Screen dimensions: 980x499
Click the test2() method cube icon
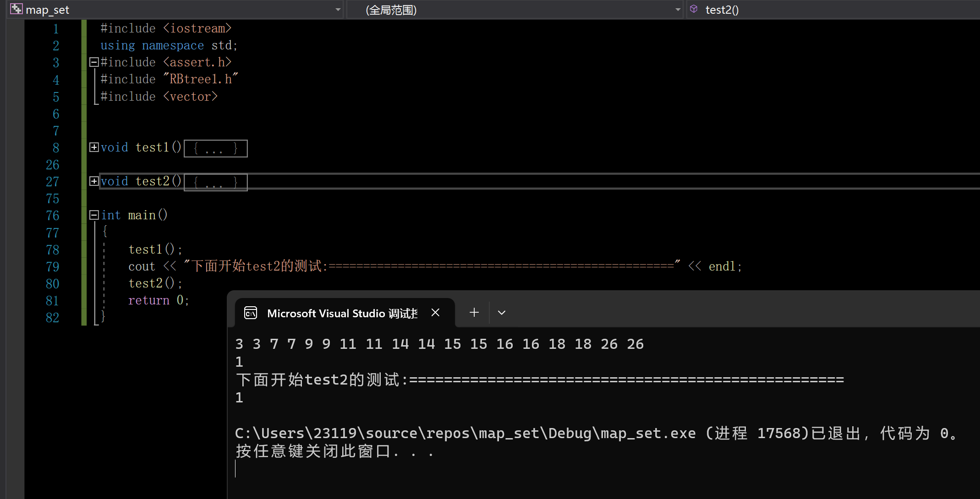pos(694,9)
